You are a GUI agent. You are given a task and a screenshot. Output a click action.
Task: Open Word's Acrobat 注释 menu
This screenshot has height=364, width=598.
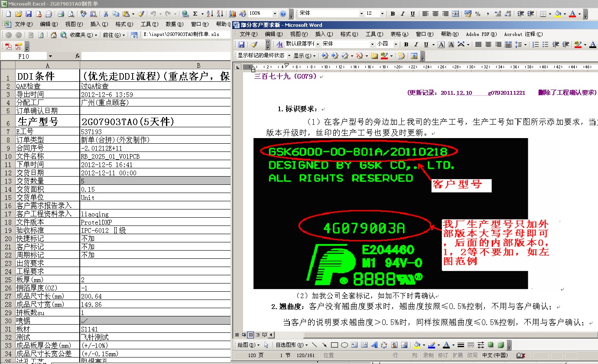coord(523,34)
